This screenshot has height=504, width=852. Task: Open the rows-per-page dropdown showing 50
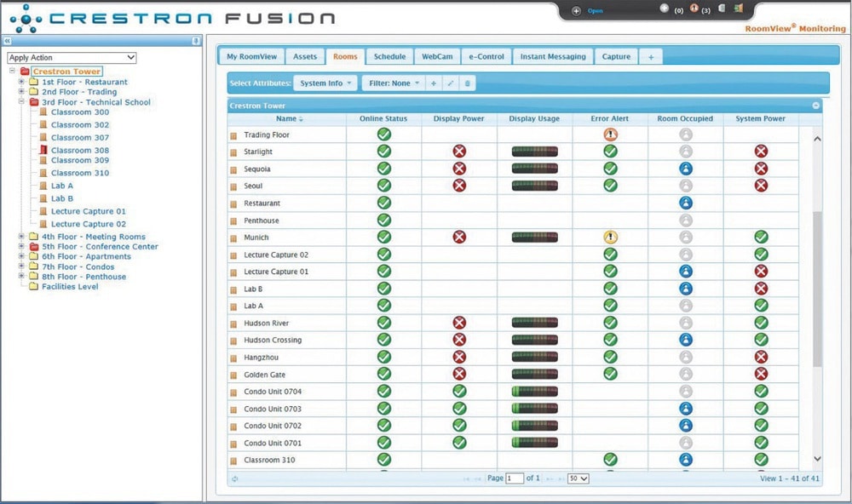579,478
